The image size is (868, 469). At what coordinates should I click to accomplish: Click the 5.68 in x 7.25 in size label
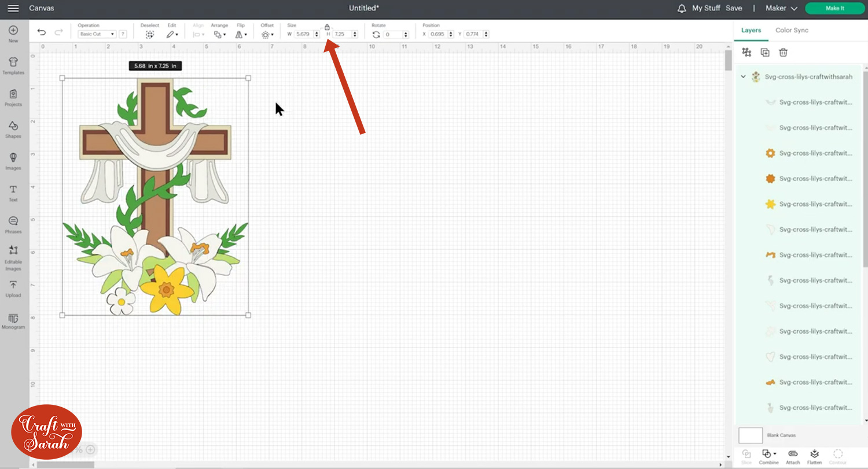tap(156, 66)
